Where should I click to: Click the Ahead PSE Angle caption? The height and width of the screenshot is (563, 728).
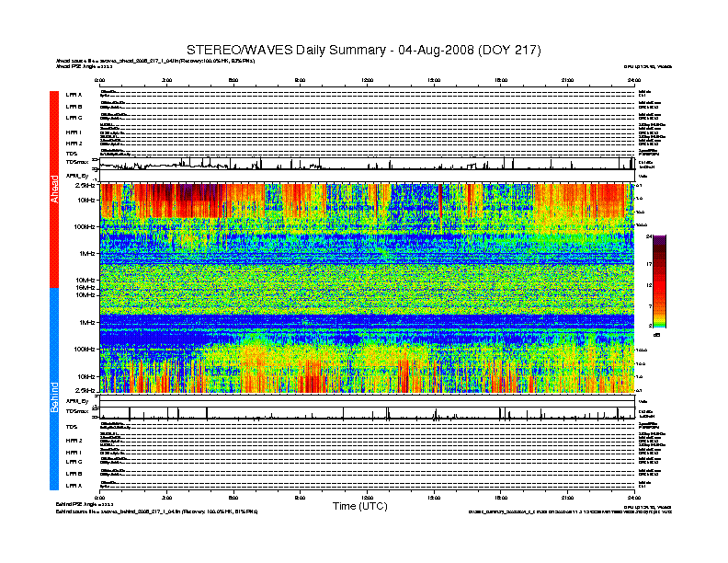[x=84, y=66]
